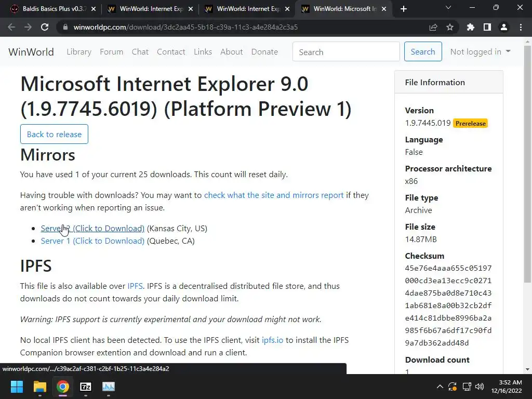Open File Explorer from the taskbar
Viewport: 532px width, 399px height.
39,387
